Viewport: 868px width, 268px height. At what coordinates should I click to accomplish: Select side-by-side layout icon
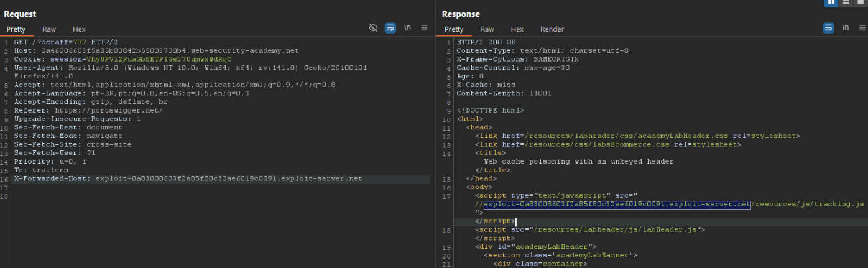point(831,2)
